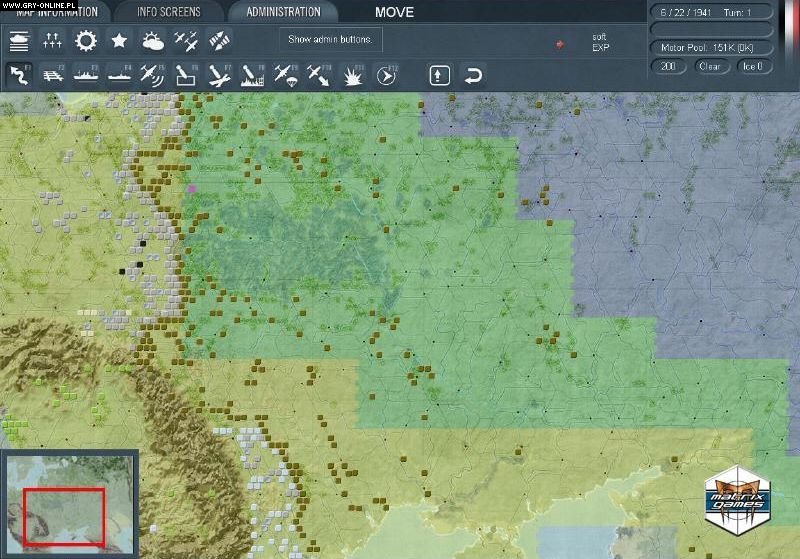
Task: Select the air recon mode icon (F5)
Action: [153, 75]
